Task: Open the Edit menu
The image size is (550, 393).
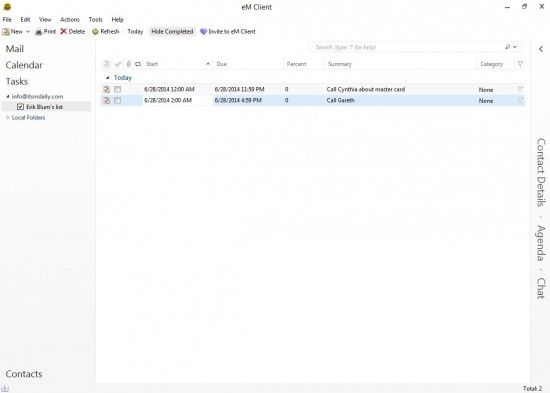Action: (25, 20)
